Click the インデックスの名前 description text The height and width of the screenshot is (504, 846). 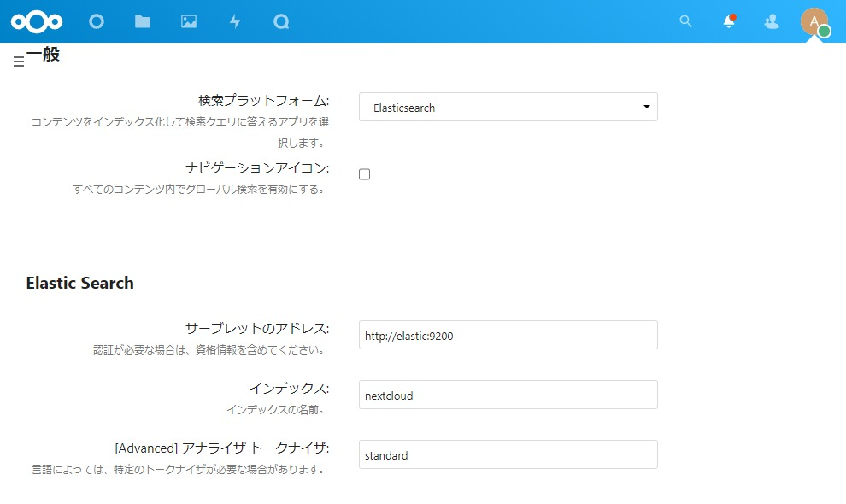[x=276, y=409]
